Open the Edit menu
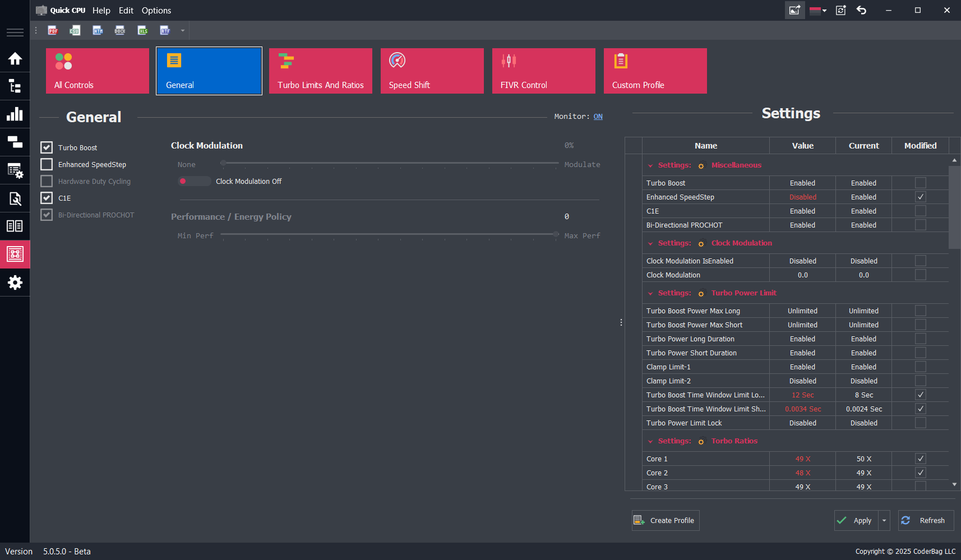This screenshot has height=560, width=961. pos(126,10)
